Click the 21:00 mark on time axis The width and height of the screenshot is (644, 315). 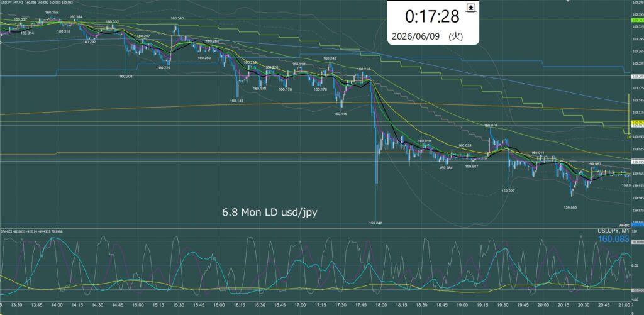pyautogui.click(x=624, y=305)
